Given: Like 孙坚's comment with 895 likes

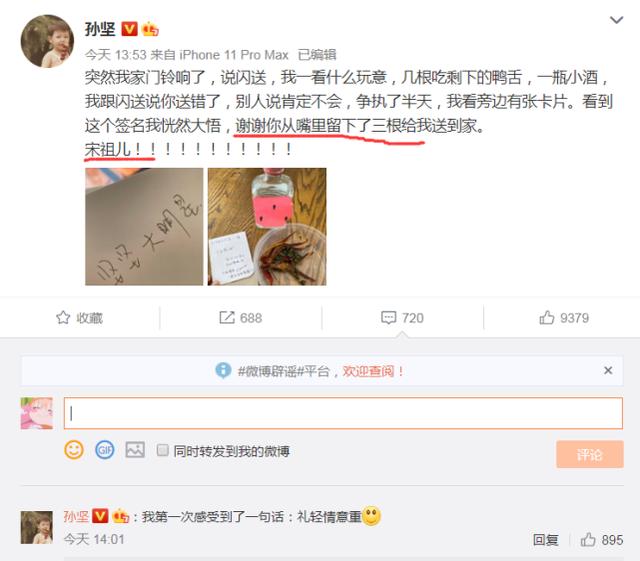Looking at the screenshot, I should tap(602, 540).
